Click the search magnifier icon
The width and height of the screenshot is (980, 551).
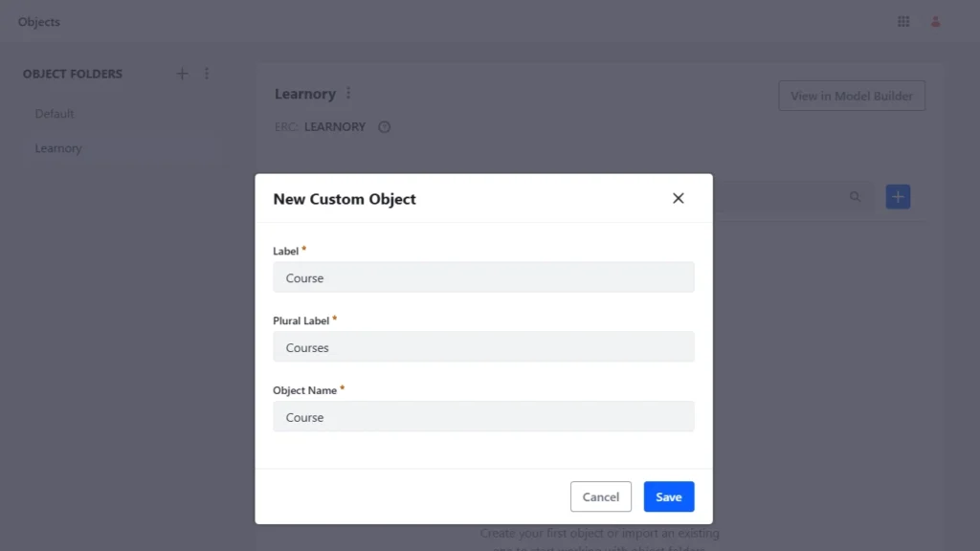(855, 197)
